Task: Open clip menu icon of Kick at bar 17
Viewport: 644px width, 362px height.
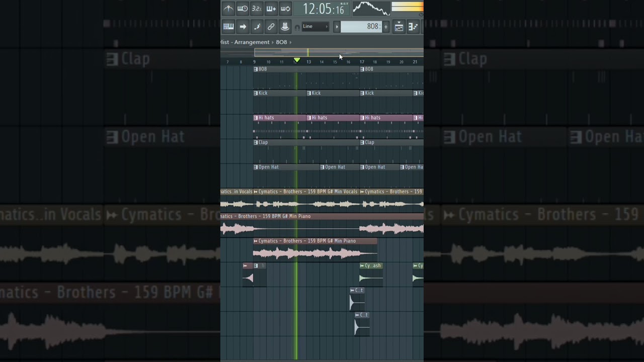Action: pyautogui.click(x=362, y=93)
